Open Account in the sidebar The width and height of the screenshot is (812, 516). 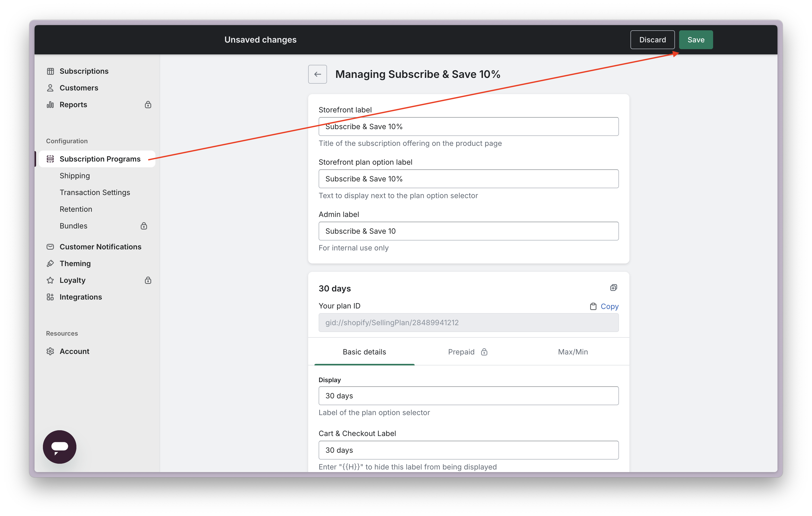[x=75, y=351]
